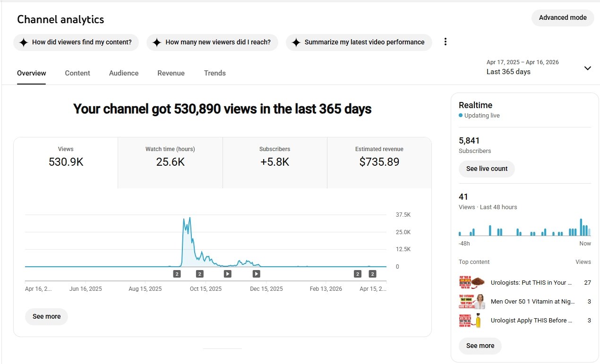This screenshot has height=364, width=600.
Task: Click the '2' marker near Oct 15, 2025
Action: (200, 274)
